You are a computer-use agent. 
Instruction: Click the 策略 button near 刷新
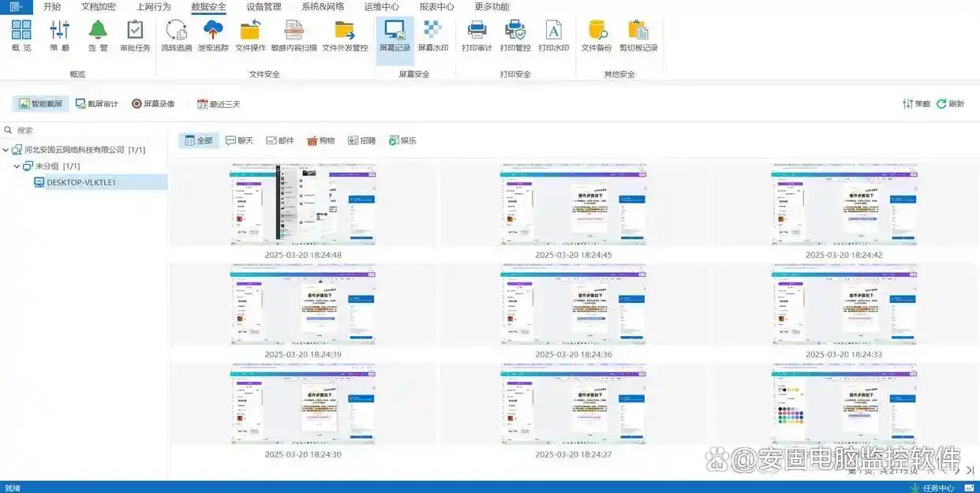click(x=916, y=103)
